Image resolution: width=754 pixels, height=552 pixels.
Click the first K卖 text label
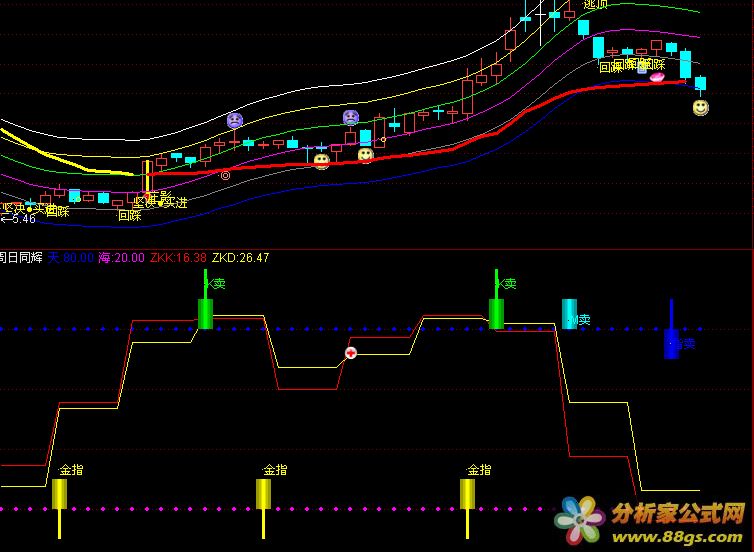point(216,284)
